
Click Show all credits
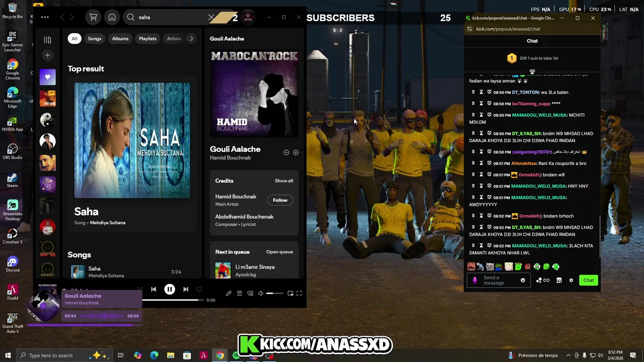click(284, 180)
